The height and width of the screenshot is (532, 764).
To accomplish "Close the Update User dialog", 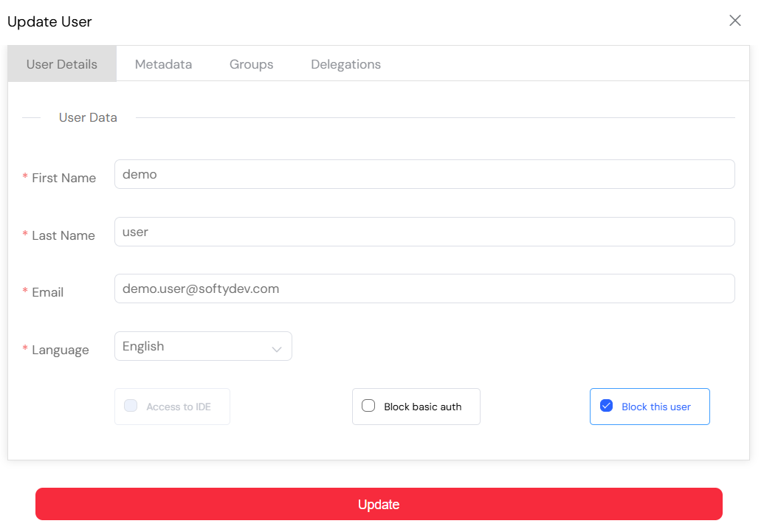I will point(734,21).
